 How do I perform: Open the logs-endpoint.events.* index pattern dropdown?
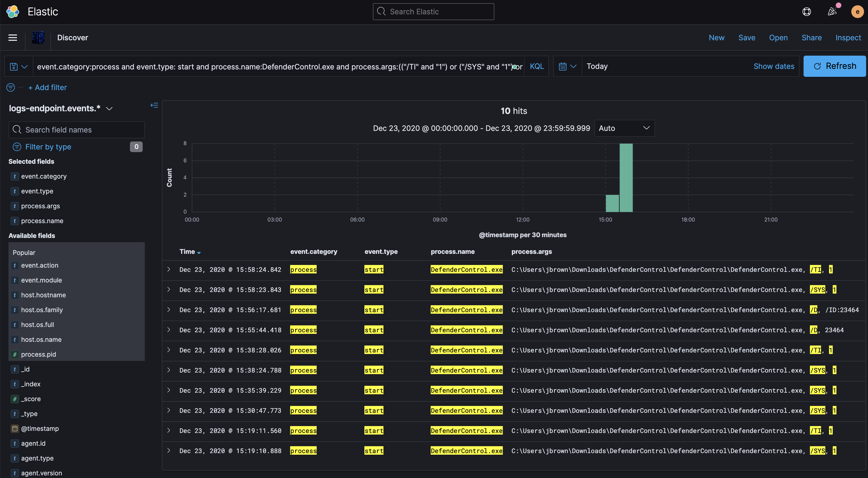[x=109, y=108]
